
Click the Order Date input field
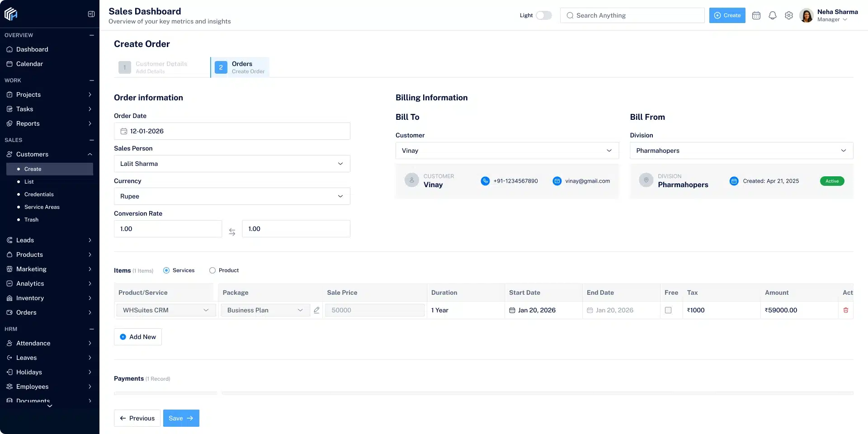[x=232, y=131]
